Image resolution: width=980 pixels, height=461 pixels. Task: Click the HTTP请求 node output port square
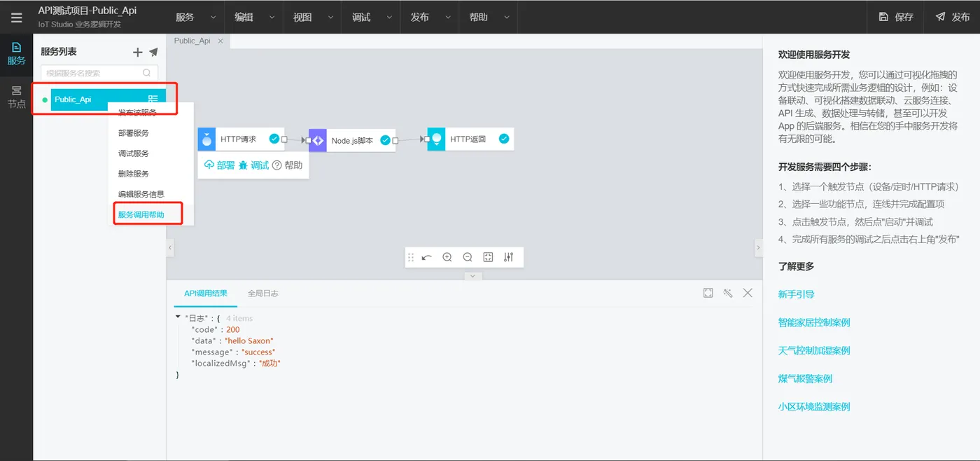pyautogui.click(x=284, y=139)
